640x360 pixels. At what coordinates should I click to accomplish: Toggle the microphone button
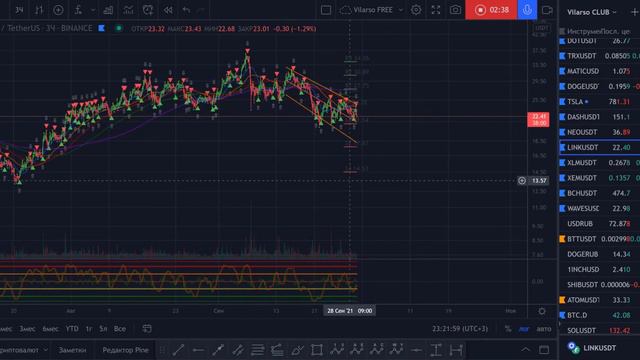(x=527, y=10)
